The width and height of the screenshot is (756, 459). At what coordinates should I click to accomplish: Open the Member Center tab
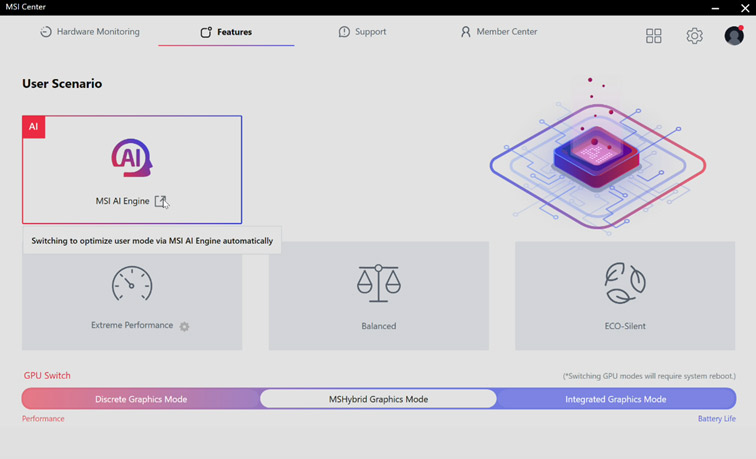(x=498, y=32)
